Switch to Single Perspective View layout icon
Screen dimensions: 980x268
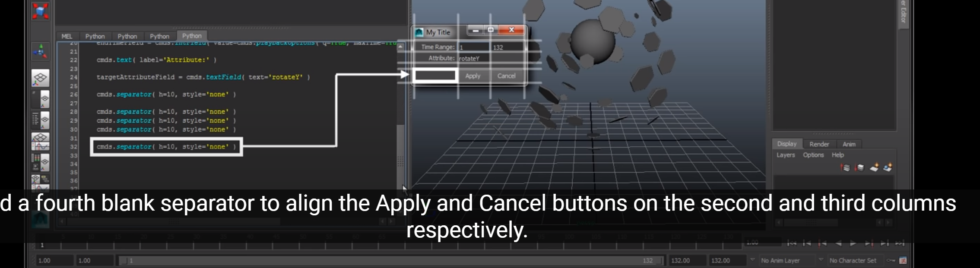(40, 78)
